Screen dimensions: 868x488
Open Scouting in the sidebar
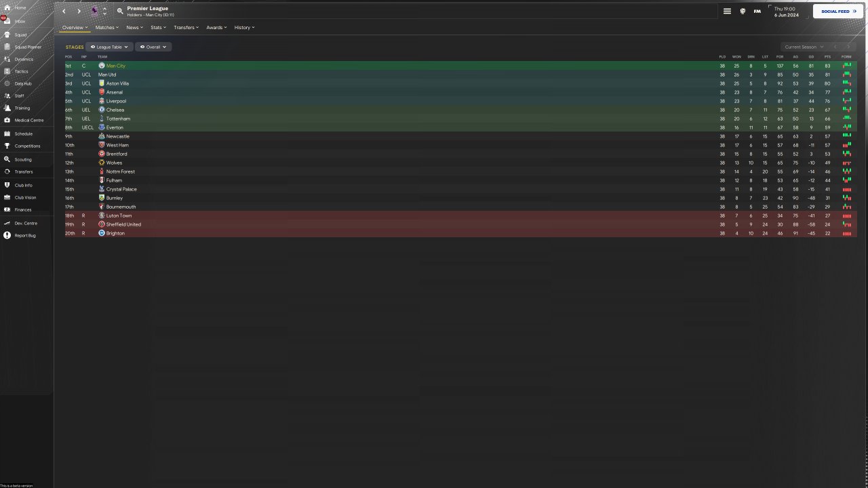pos(23,159)
